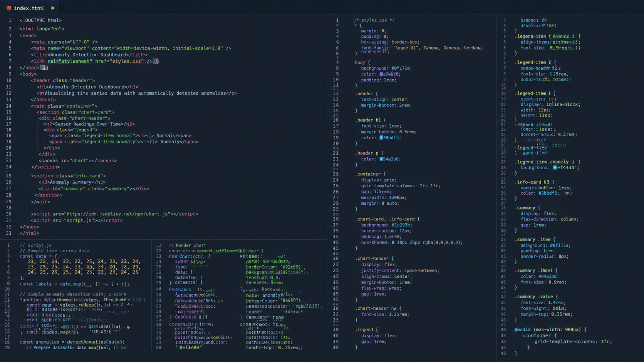Click the styles.css href value
This screenshot has width=644, height=362.
pyautogui.click(x=119, y=61)
